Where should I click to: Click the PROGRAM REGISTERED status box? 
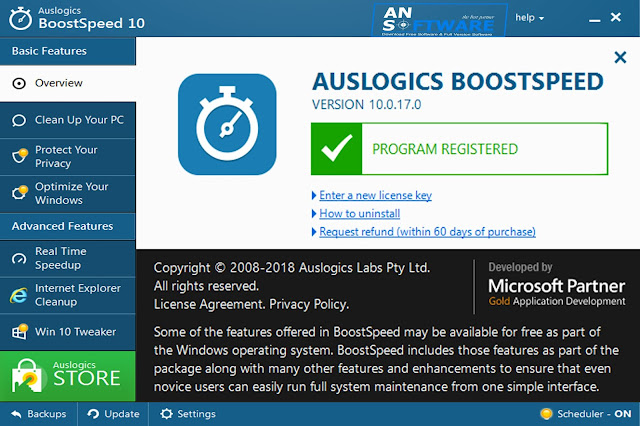click(460, 149)
